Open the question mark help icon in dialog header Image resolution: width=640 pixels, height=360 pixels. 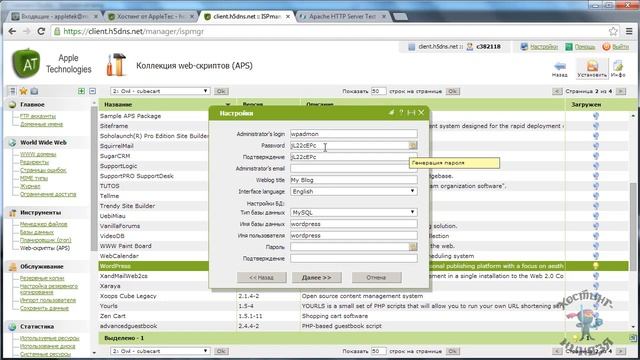(x=401, y=113)
